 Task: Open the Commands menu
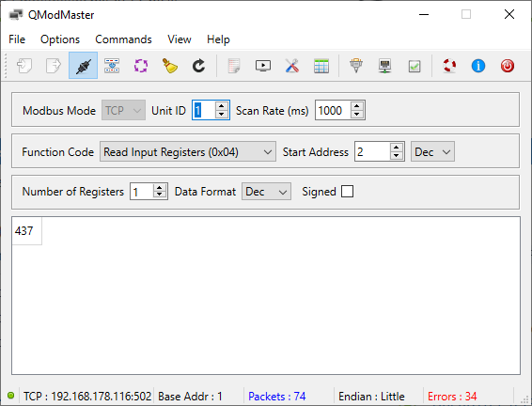(123, 39)
